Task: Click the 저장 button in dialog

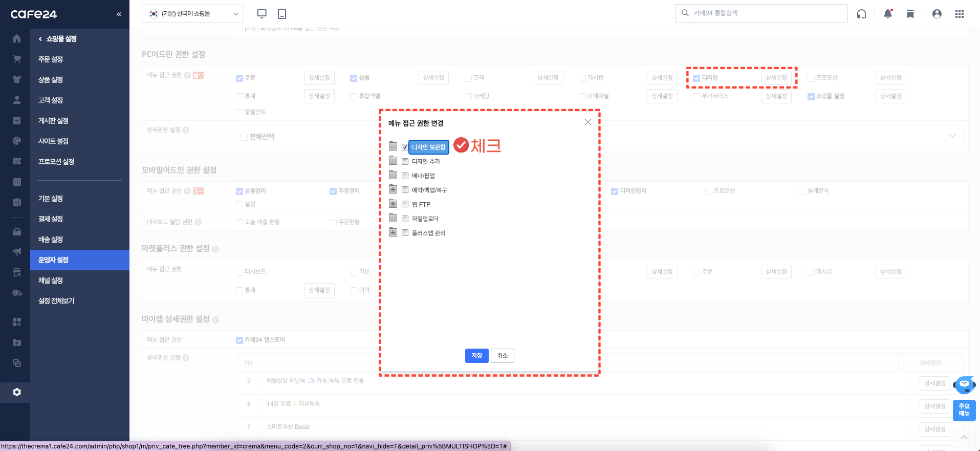Action: point(476,356)
